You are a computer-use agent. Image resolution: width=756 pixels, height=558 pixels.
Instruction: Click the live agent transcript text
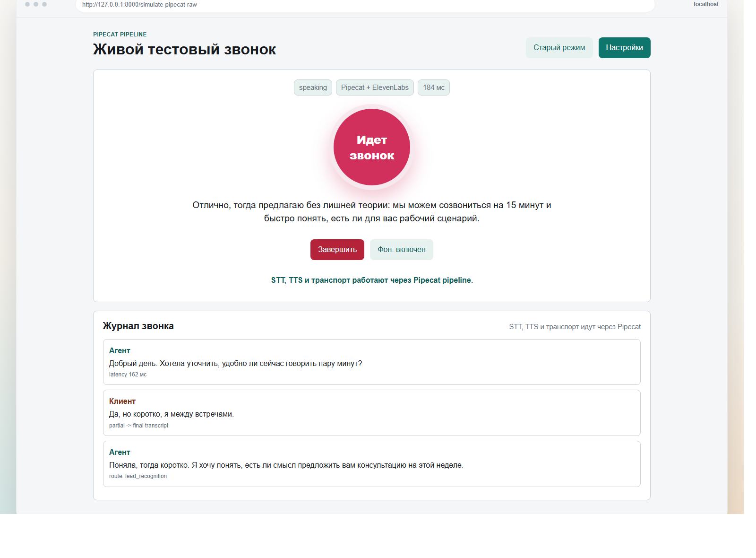point(372,212)
